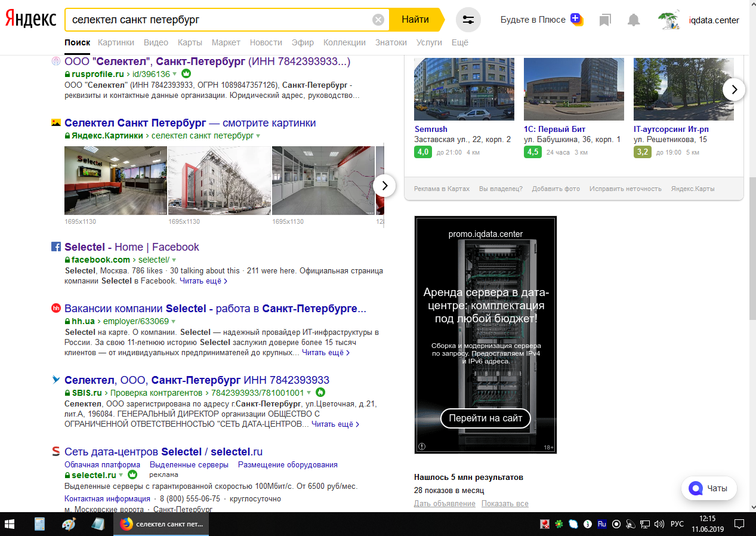
Task: Open the notifications bell
Action: pyautogui.click(x=634, y=20)
